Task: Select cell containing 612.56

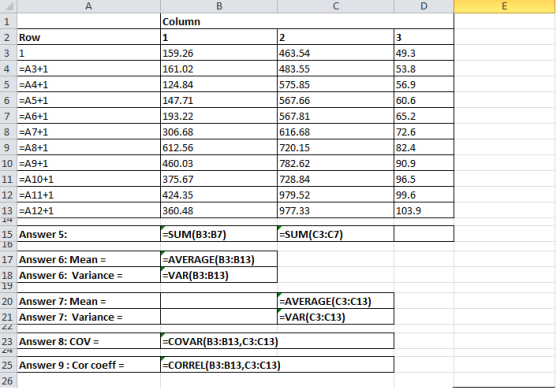Action: coord(219,147)
